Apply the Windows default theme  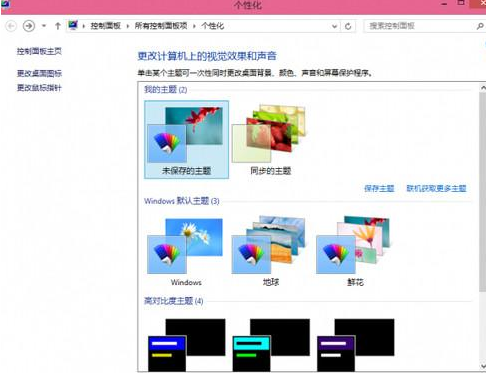(186, 251)
